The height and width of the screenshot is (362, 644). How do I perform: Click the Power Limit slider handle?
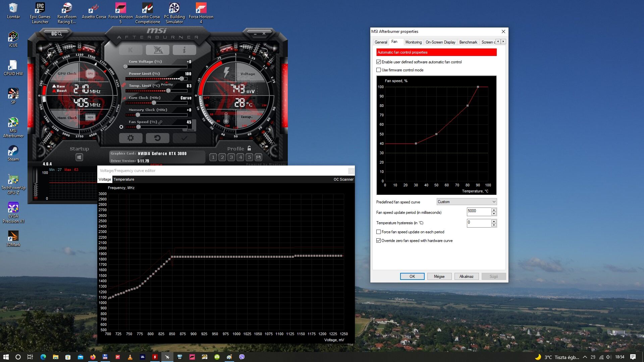point(182,79)
